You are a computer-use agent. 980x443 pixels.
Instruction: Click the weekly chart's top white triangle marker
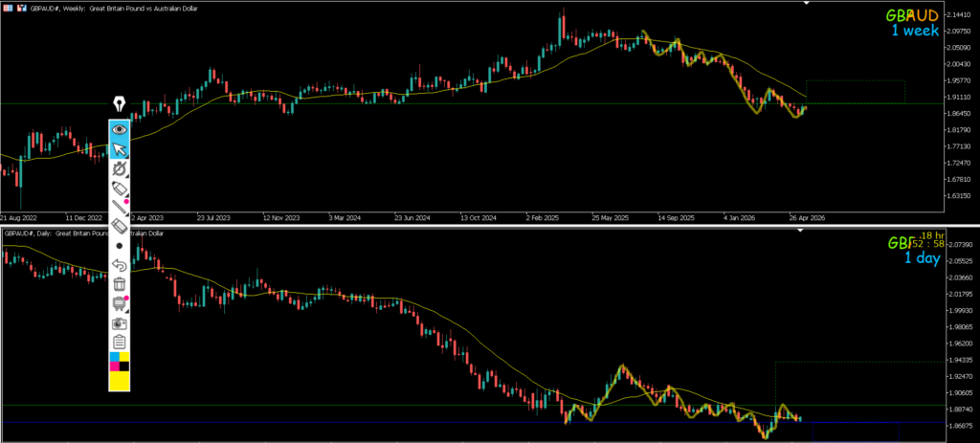point(806,3)
